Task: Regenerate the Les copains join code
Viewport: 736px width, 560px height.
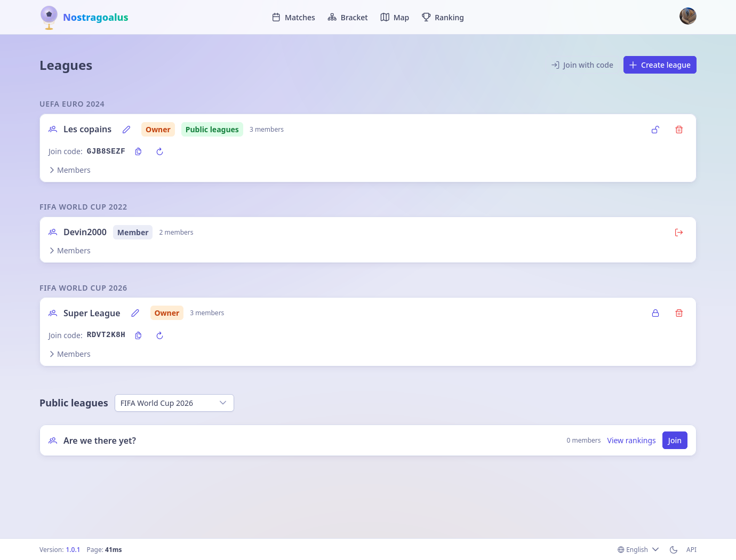Action: (159, 151)
